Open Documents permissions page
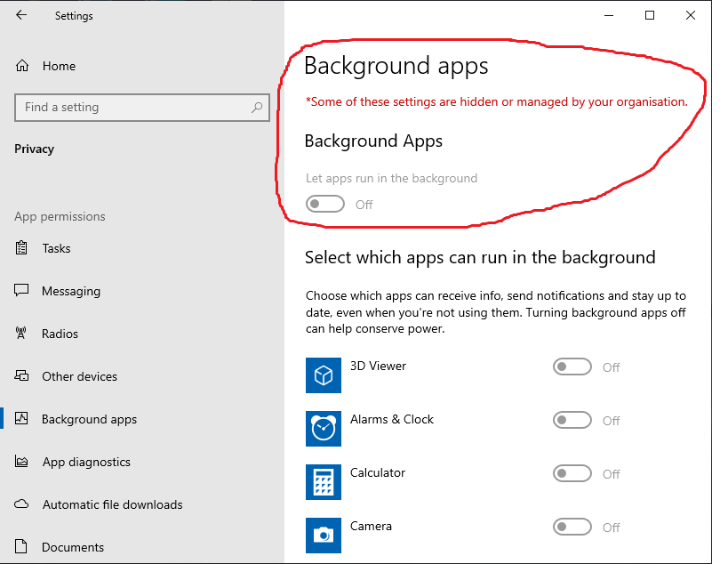 pos(73,547)
